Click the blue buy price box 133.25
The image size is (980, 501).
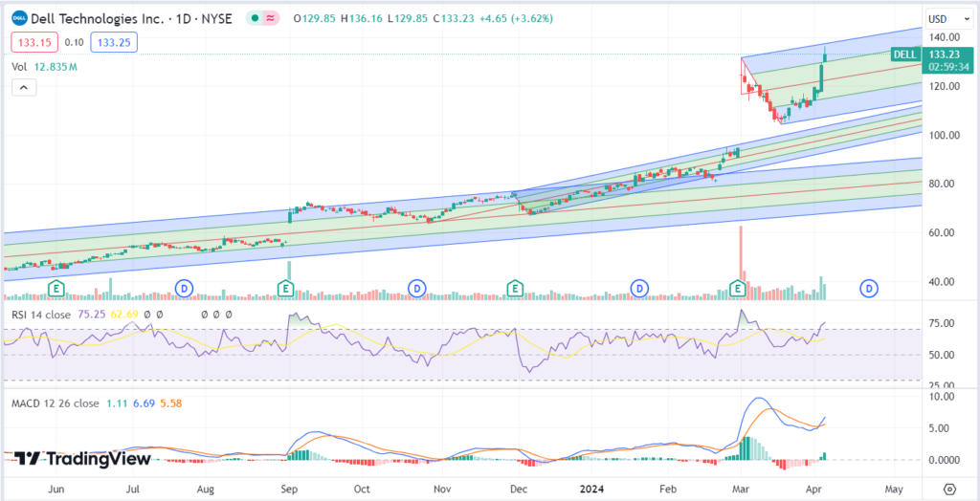click(x=114, y=42)
